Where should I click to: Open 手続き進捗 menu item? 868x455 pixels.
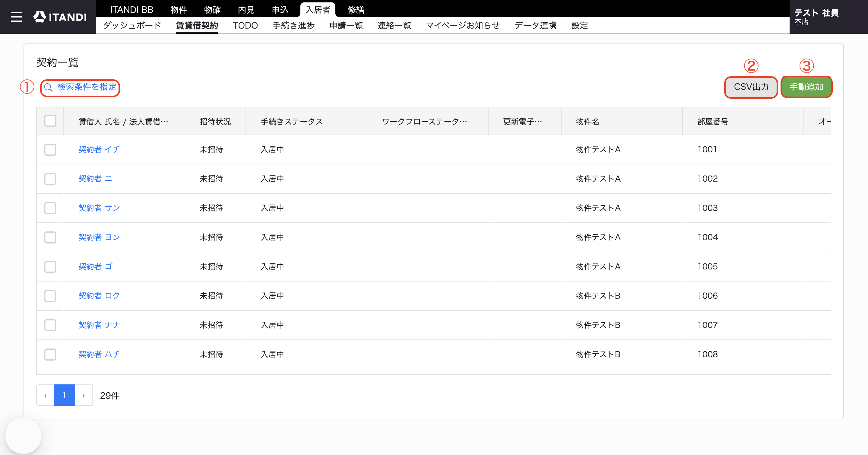point(293,26)
